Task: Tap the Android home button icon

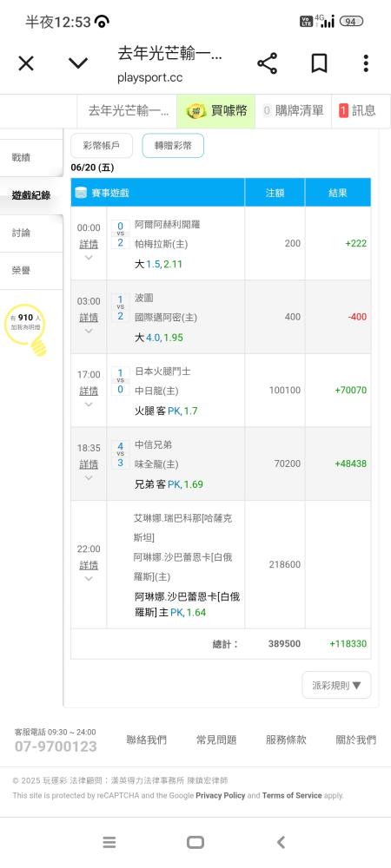Action: tap(195, 843)
